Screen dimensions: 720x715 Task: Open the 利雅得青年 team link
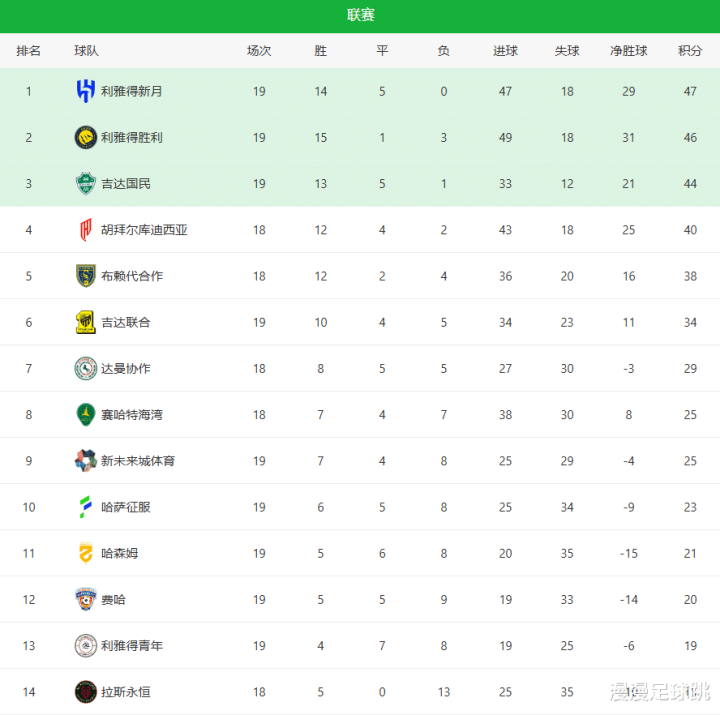pyautogui.click(x=132, y=645)
